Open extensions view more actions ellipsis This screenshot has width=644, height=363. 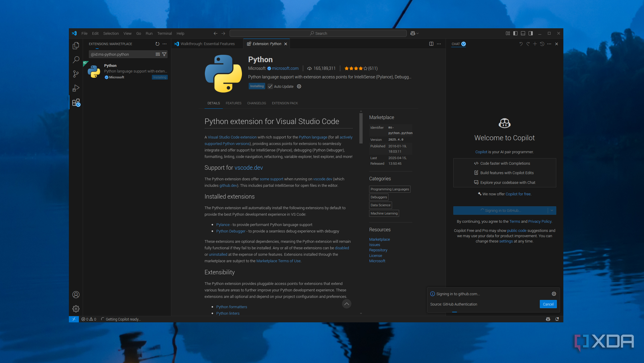(165, 44)
